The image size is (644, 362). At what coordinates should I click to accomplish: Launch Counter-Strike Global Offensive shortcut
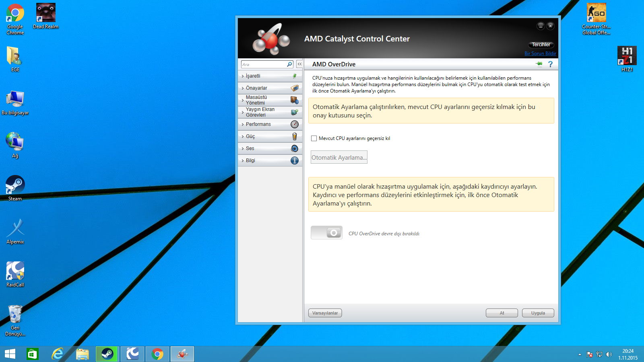coord(596,19)
